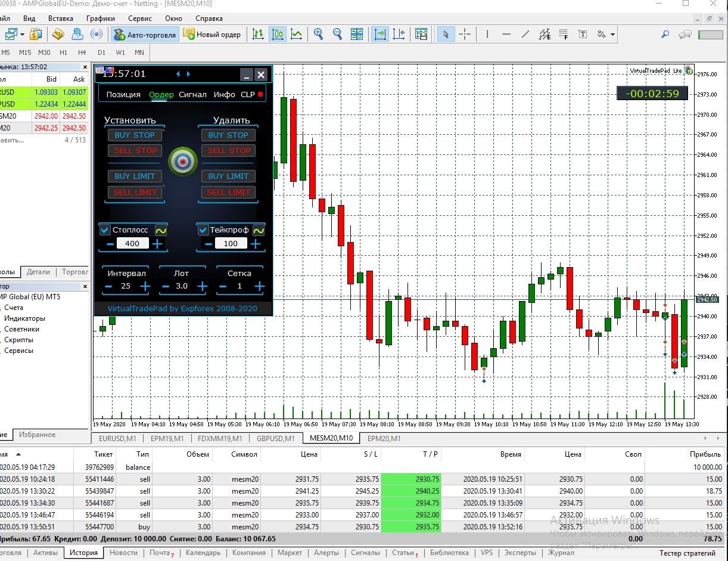This screenshot has height=561, width=728.
Task: Switch to the Позиция tab in VirtualTradePad
Action: 123,94
